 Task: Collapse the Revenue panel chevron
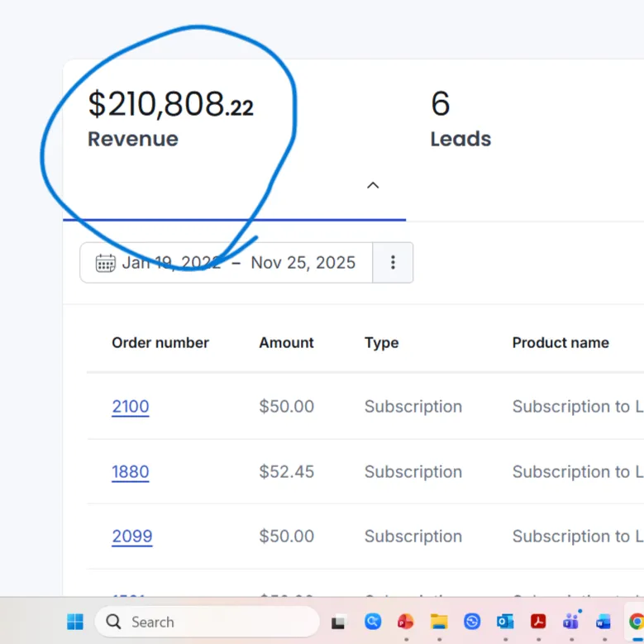pos(373,185)
